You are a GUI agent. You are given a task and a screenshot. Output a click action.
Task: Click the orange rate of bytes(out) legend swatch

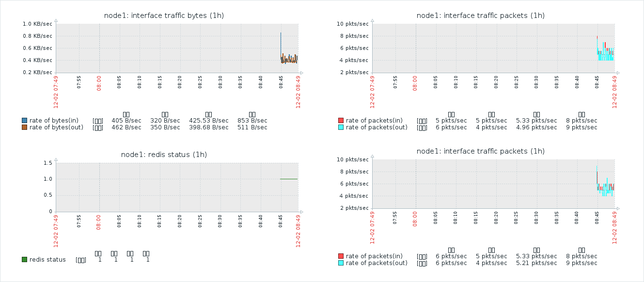[25, 127]
